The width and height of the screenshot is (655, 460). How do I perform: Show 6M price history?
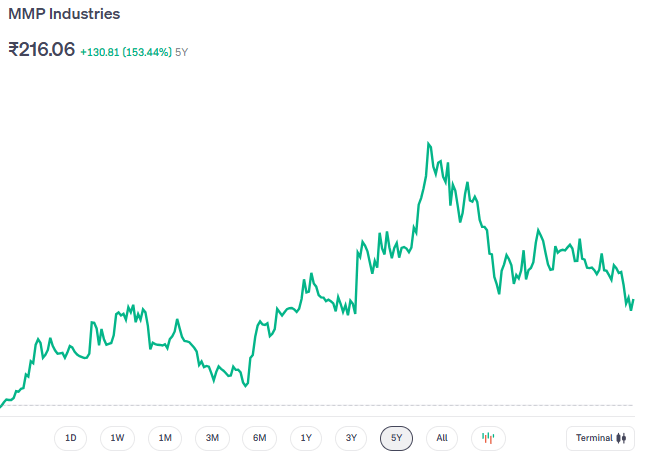259,438
